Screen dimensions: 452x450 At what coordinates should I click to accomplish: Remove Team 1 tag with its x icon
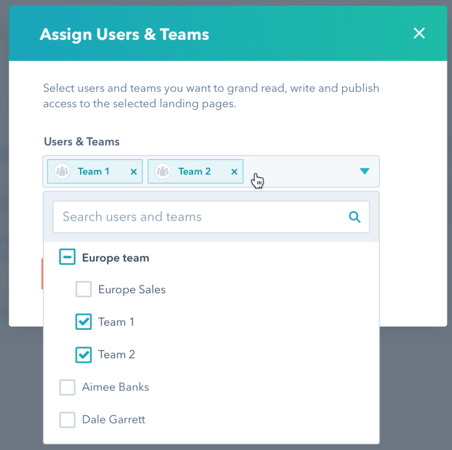coord(134,172)
